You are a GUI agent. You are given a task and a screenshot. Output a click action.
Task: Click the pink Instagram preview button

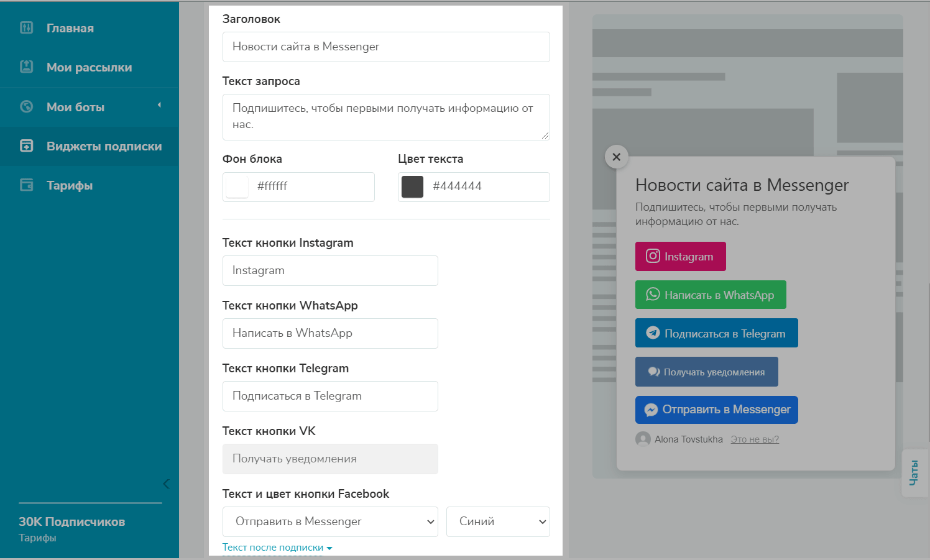coord(680,256)
